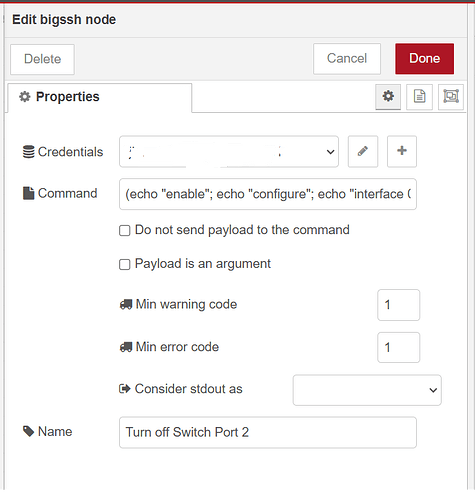This screenshot has width=475, height=500.
Task: Click the Name field with Turn off Switch Port 2
Action: click(x=268, y=432)
